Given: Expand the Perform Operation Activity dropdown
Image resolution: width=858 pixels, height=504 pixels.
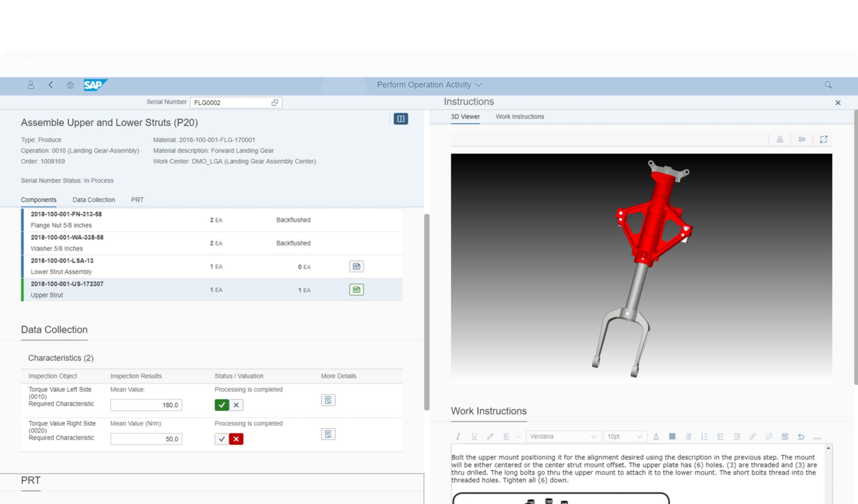Looking at the screenshot, I should point(478,85).
